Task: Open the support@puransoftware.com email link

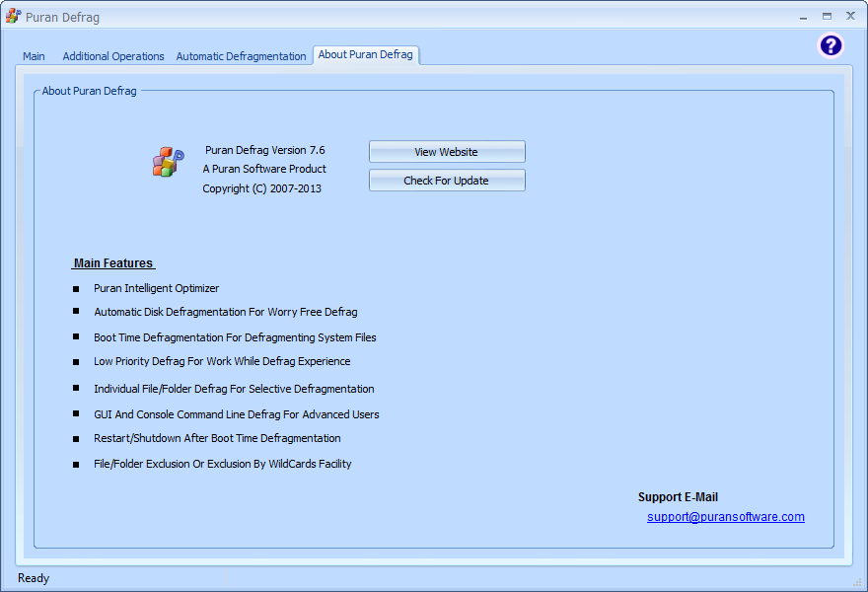Action: point(726,517)
